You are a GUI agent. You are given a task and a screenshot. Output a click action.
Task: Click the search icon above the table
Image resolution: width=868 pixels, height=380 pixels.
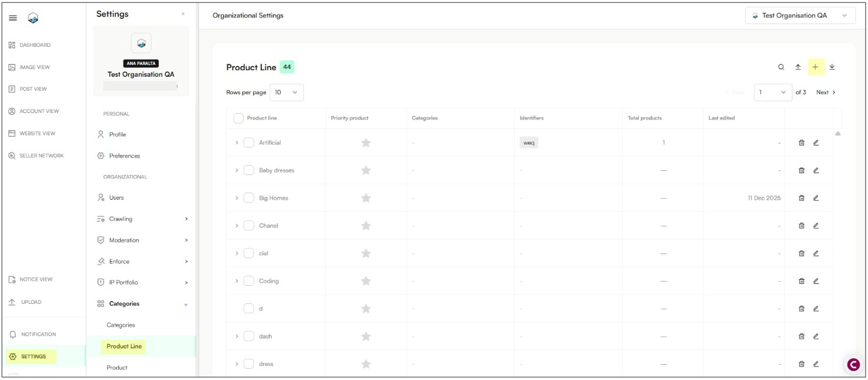781,67
